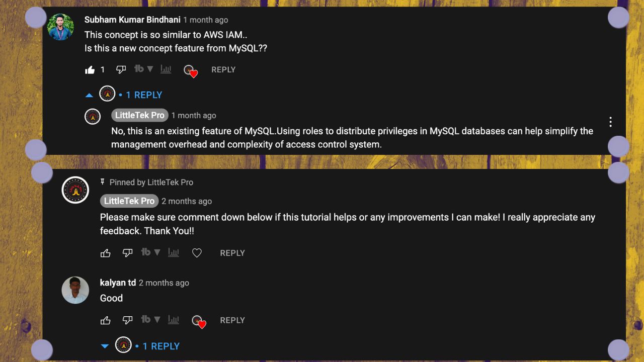Dislike Subham Kumar Bindhani's comment
This screenshot has height=362, width=644.
[x=121, y=70]
